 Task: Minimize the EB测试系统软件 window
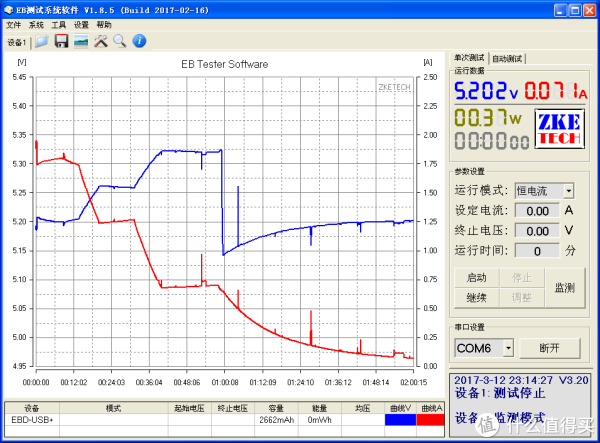coord(561,10)
